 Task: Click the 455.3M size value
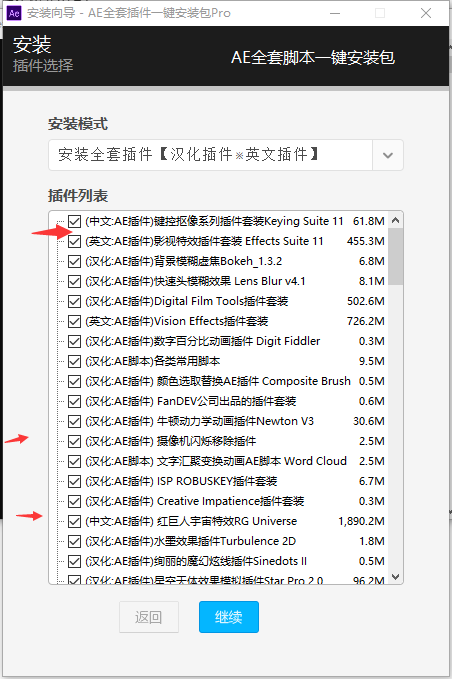point(366,241)
